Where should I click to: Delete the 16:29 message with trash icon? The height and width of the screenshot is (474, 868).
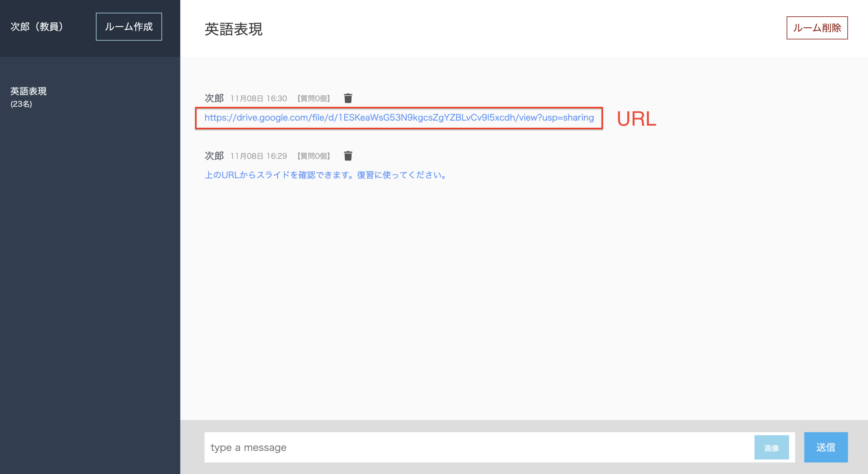tap(348, 156)
